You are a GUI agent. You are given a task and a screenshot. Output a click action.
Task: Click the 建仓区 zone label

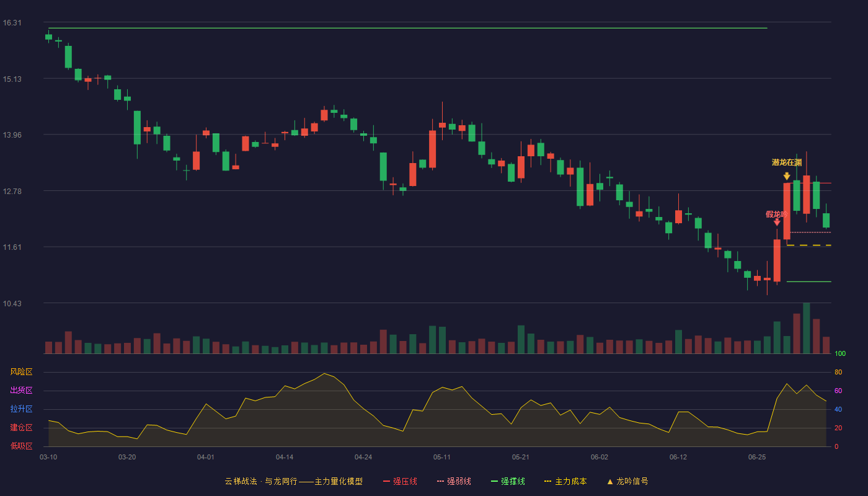[21, 428]
